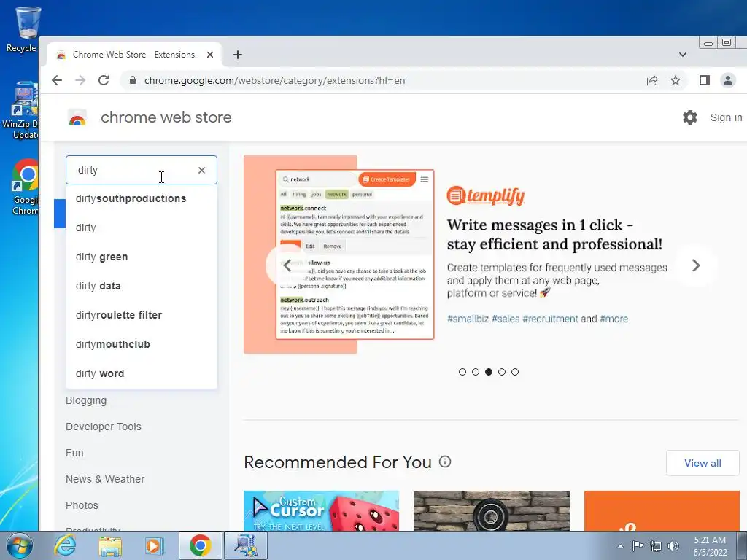Click View all button
This screenshot has width=747, height=560.
click(703, 463)
